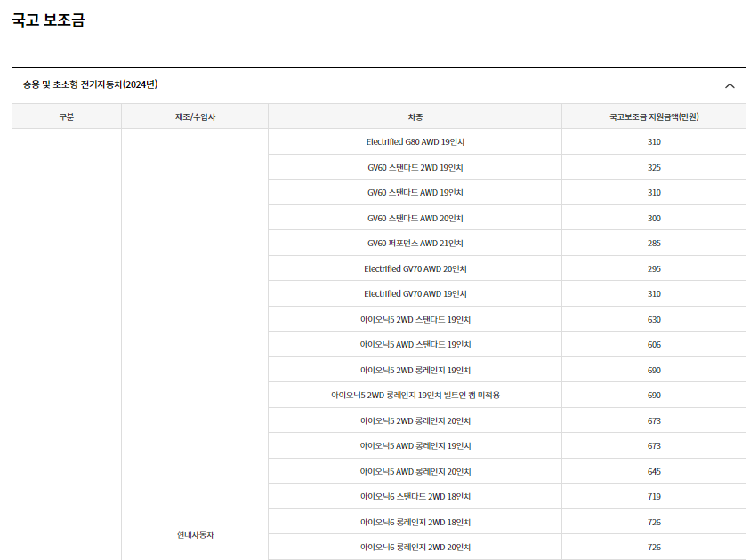Collapse the 승용 및 초소형 전기자동차(2024년) section chevron
Image resolution: width=750 pixels, height=560 pixels.
click(x=730, y=86)
